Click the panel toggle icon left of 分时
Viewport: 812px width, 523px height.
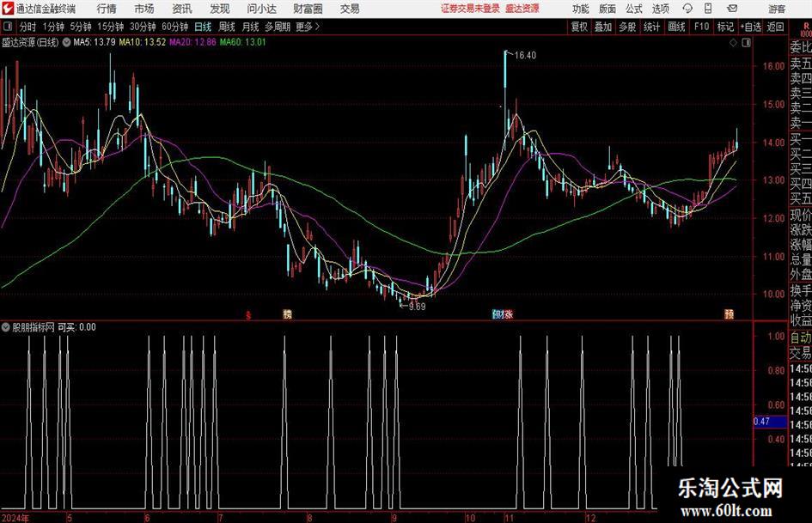[x=8, y=27]
